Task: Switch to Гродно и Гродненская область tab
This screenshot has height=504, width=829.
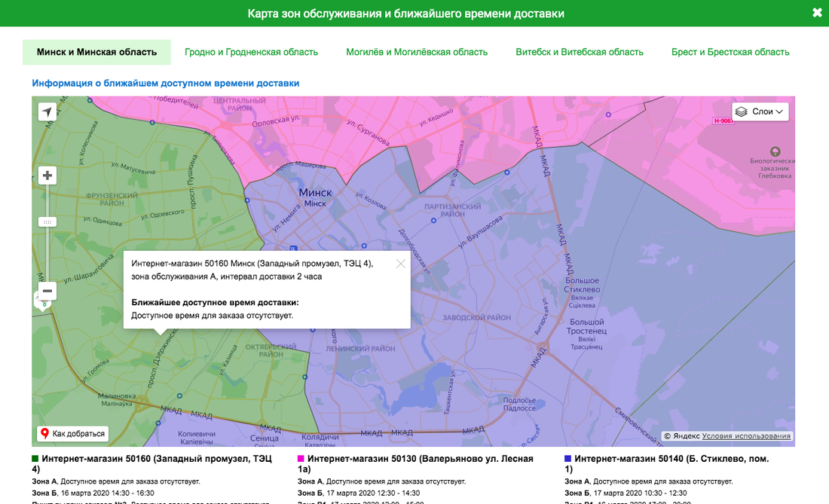Action: click(x=251, y=52)
